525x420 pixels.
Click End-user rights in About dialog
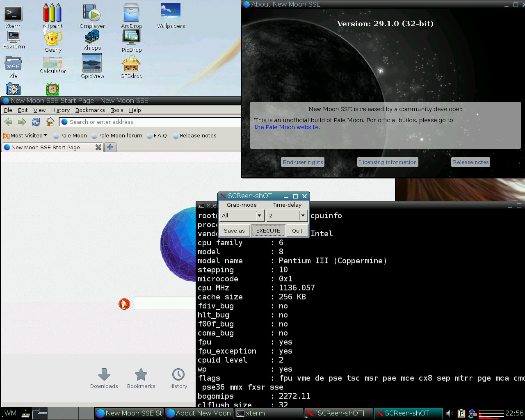(x=303, y=162)
